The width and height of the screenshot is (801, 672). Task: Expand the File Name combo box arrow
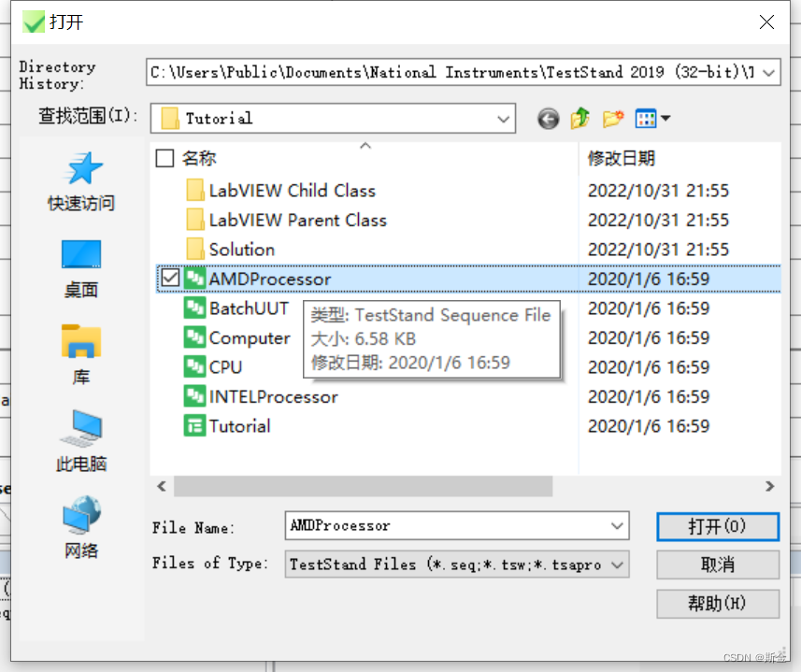[x=617, y=526]
